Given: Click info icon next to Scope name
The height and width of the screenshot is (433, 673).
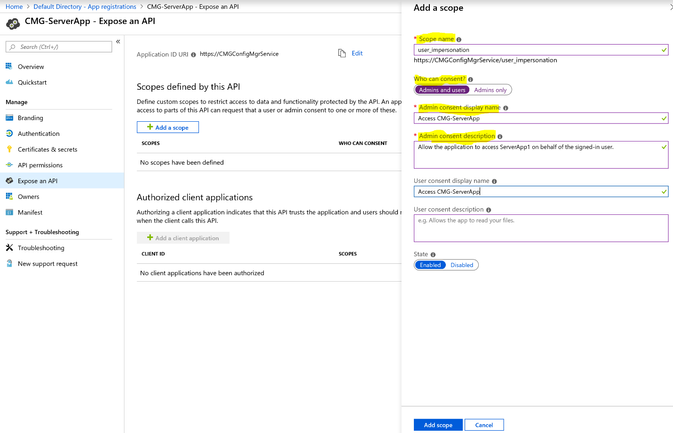Looking at the screenshot, I should [x=459, y=39].
